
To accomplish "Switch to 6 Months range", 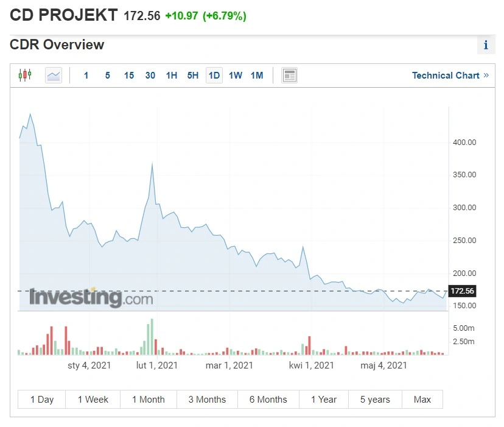I will pyautogui.click(x=268, y=400).
